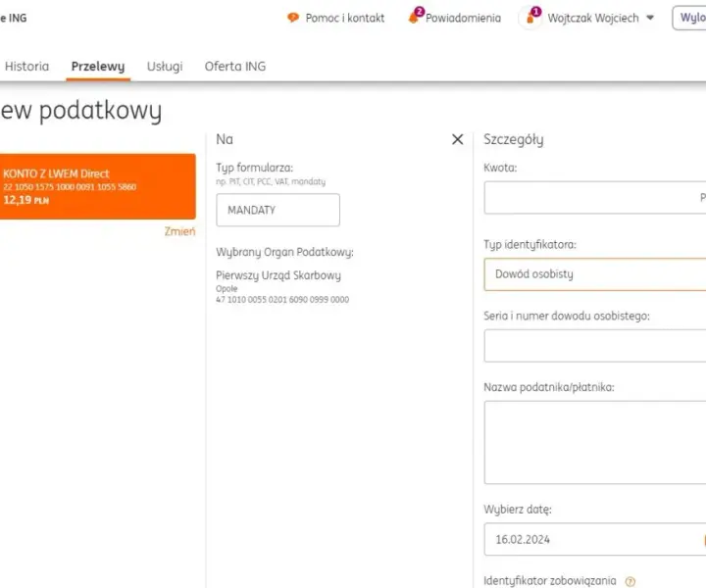Viewport: 706px width, 588px height.
Task: Click the Szczegóły section heading
Action: 513,140
